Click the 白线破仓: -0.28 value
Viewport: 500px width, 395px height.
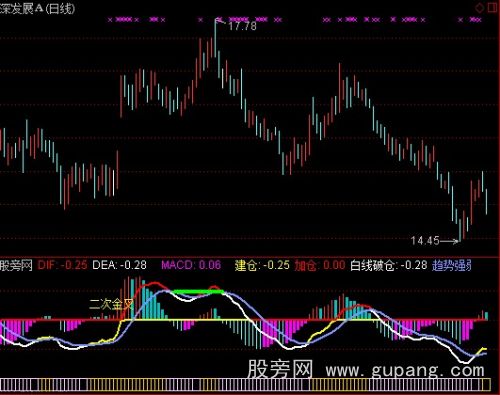coord(389,265)
